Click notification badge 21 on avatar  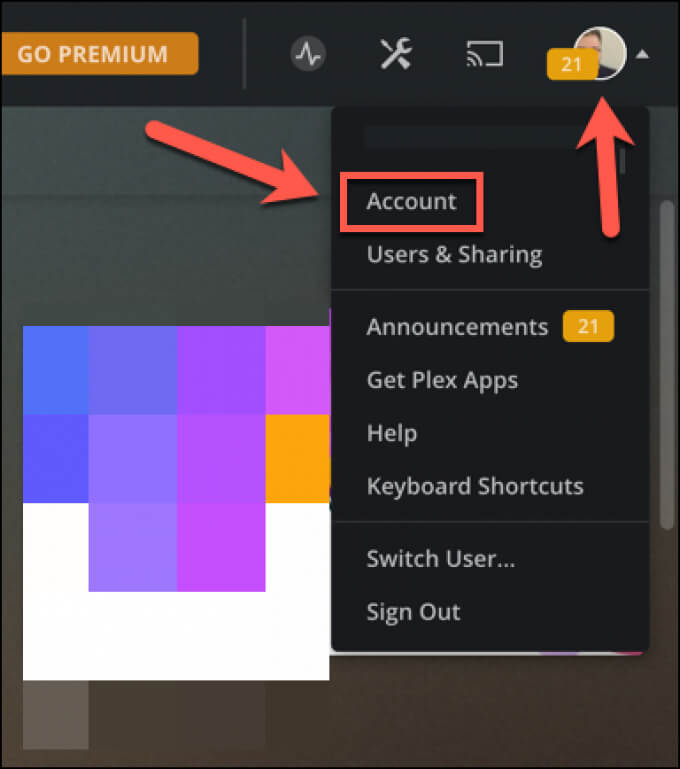click(572, 64)
